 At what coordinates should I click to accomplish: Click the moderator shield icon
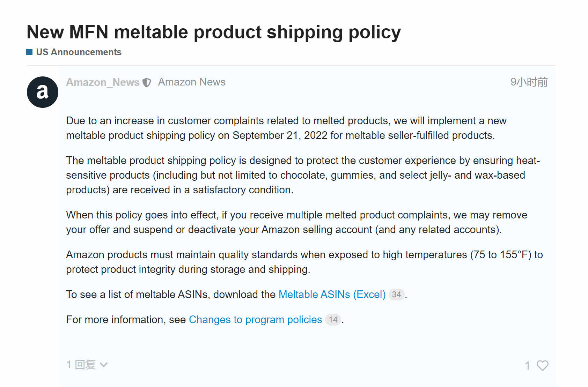(147, 83)
